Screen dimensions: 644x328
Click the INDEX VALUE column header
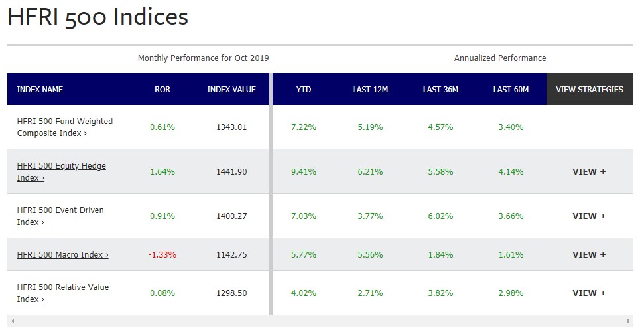[x=231, y=89]
